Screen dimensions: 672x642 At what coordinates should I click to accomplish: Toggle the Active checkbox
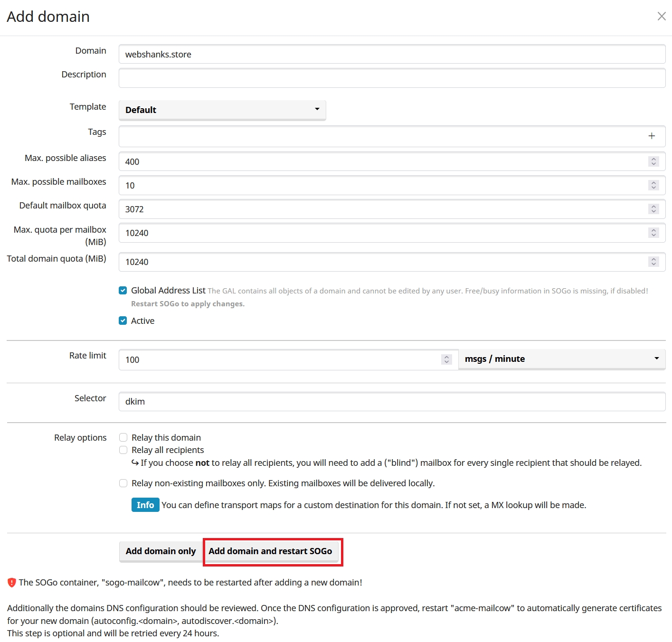point(123,321)
